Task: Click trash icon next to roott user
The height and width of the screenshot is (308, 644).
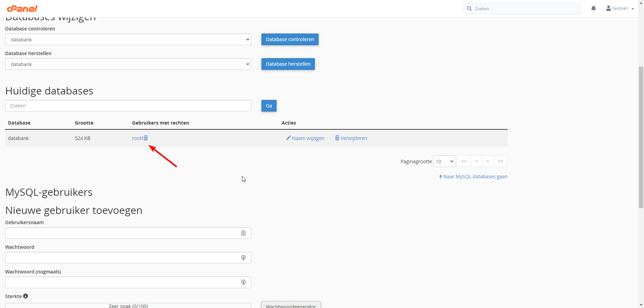Action: pyautogui.click(x=146, y=138)
